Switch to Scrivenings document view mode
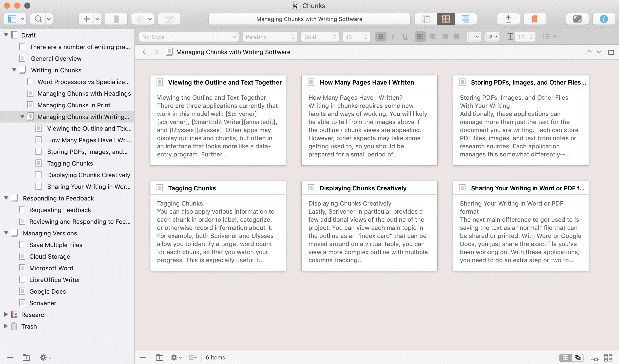The width and height of the screenshot is (619, 364). (426, 19)
